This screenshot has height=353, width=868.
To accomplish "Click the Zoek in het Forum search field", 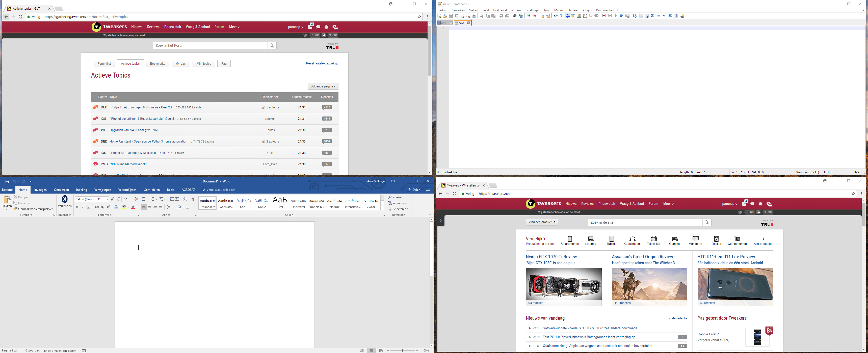I will 210,45.
